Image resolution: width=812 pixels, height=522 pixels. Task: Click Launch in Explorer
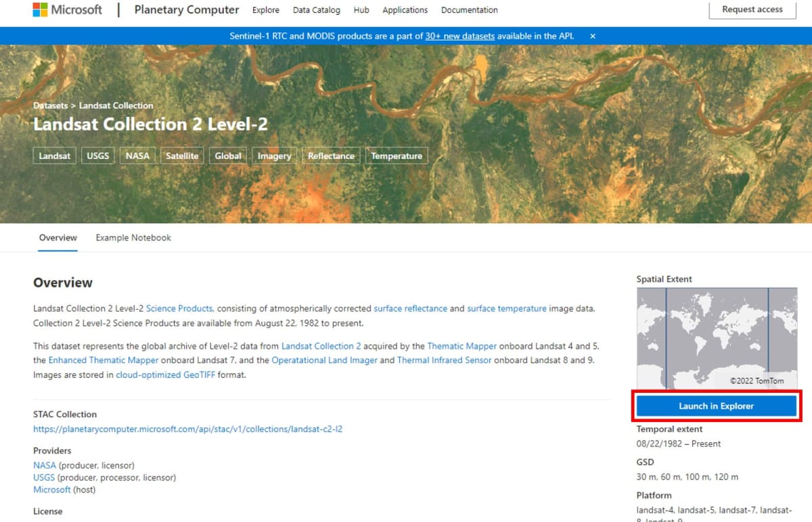pyautogui.click(x=717, y=406)
